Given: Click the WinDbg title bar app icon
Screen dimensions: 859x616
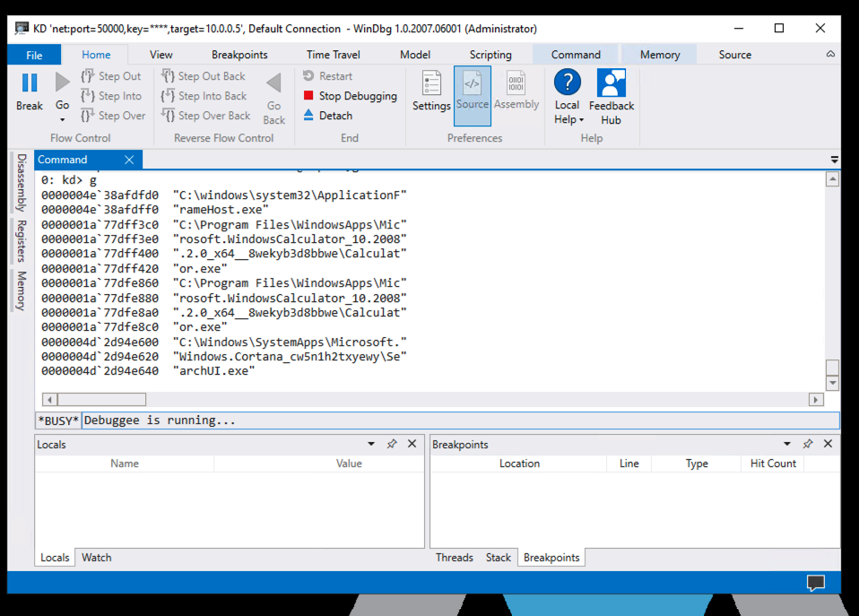Looking at the screenshot, I should [22, 29].
